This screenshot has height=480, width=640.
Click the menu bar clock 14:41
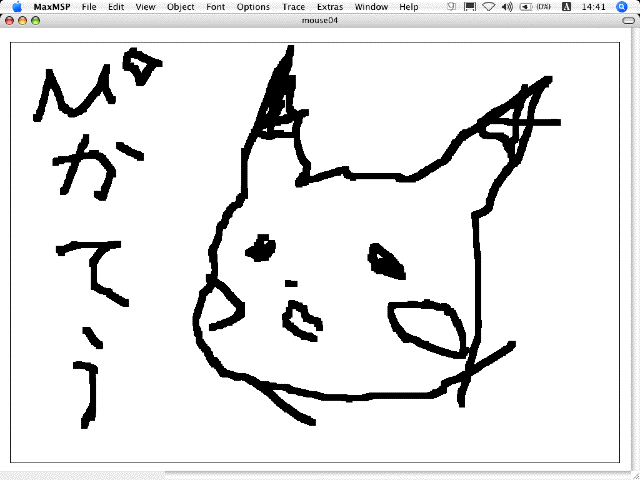(593, 7)
